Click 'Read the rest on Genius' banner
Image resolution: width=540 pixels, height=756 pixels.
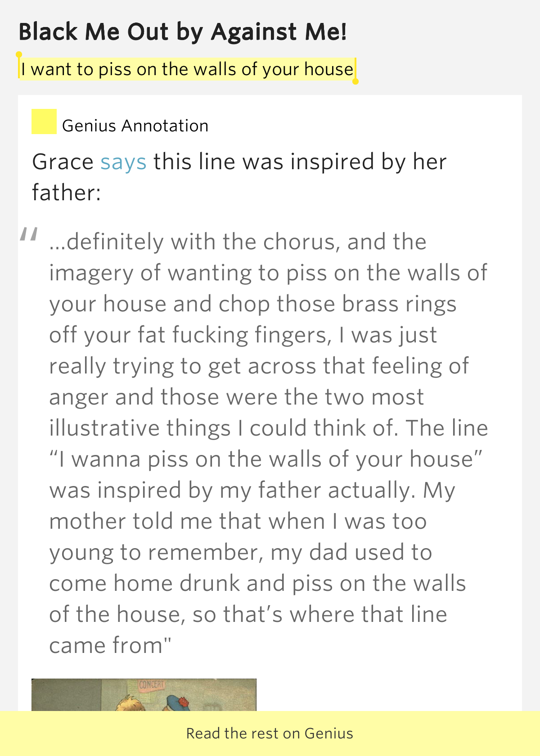270,733
